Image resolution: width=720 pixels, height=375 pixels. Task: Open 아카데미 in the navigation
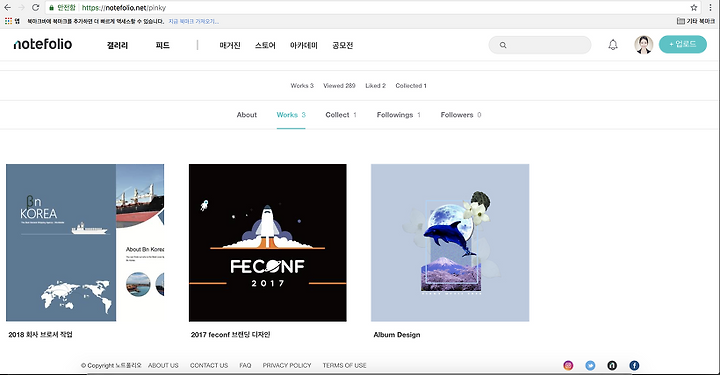(304, 45)
